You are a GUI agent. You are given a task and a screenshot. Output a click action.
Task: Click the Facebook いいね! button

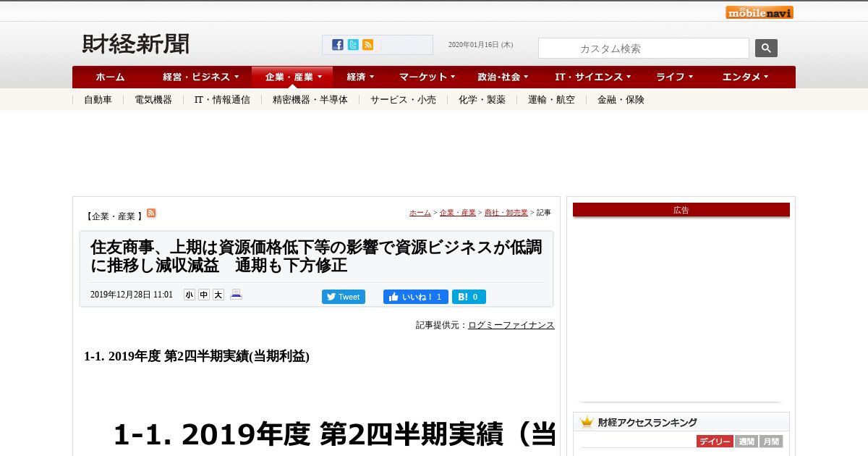(x=416, y=297)
